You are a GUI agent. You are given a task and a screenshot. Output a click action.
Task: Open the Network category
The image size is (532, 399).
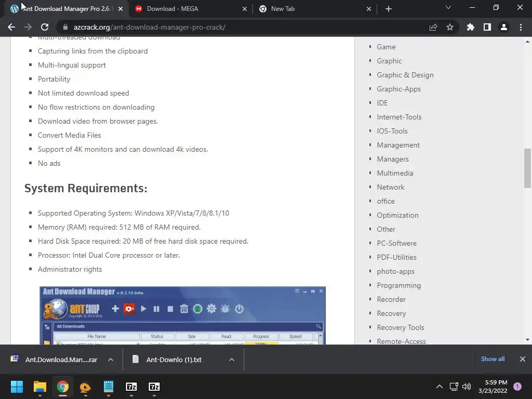click(x=391, y=187)
